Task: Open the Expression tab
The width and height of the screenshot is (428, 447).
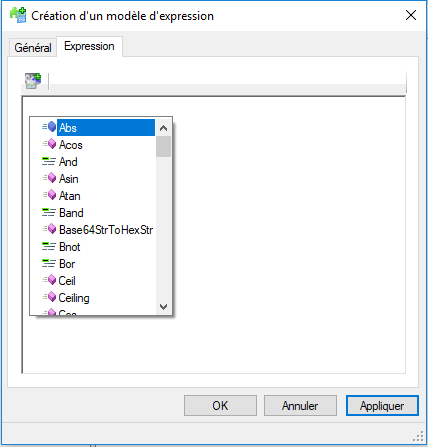Action: point(89,46)
